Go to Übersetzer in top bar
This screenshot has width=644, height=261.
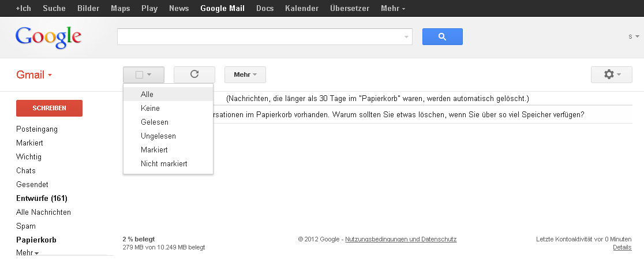coord(350,8)
